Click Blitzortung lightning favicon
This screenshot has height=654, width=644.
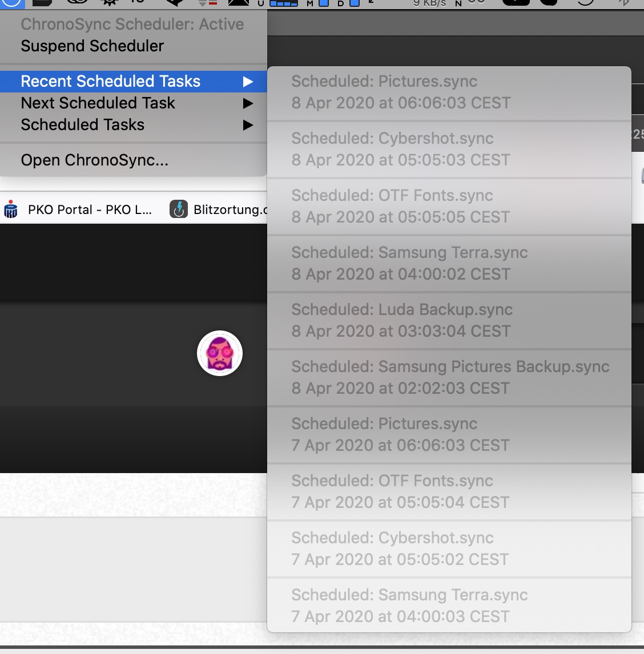(179, 209)
